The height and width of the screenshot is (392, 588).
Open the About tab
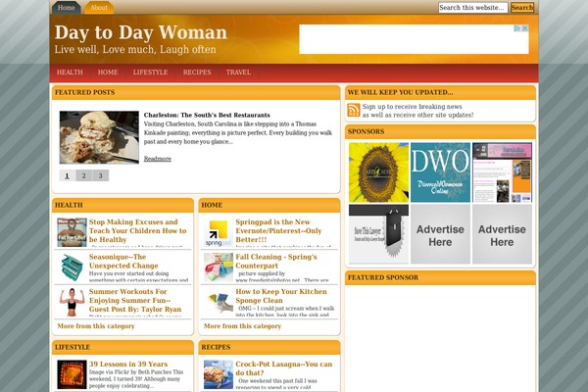(x=99, y=8)
